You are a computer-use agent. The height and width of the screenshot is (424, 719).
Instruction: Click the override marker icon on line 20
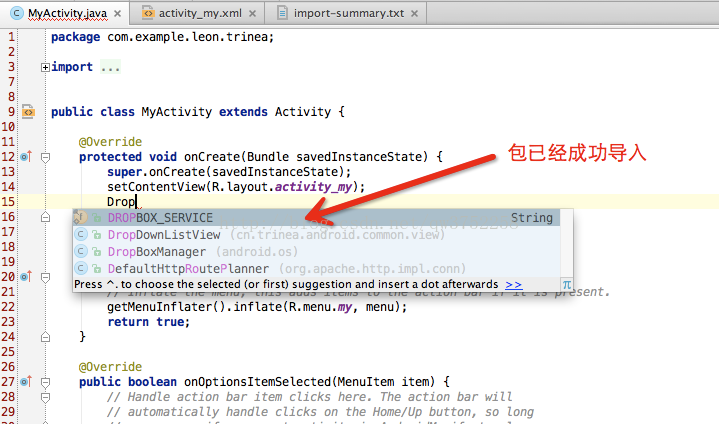point(26,276)
